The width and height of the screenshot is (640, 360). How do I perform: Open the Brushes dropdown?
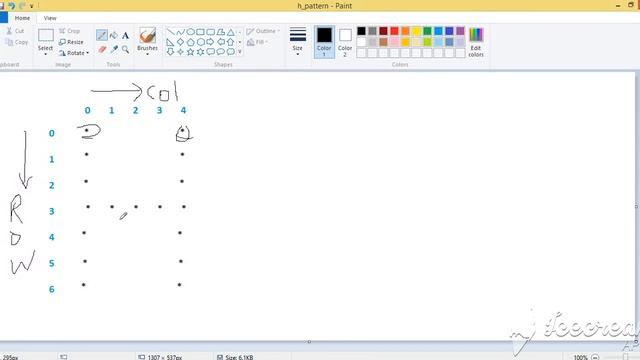tap(147, 54)
